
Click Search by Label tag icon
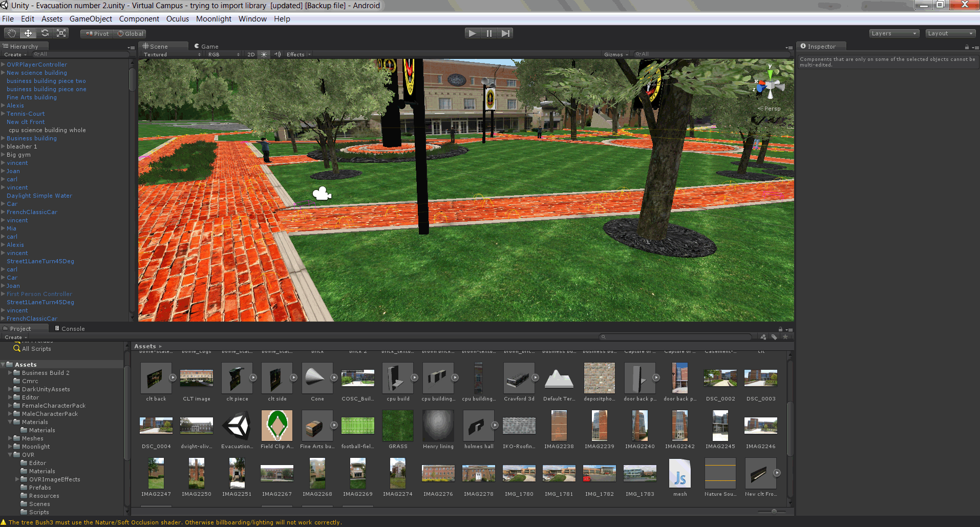[x=774, y=337]
